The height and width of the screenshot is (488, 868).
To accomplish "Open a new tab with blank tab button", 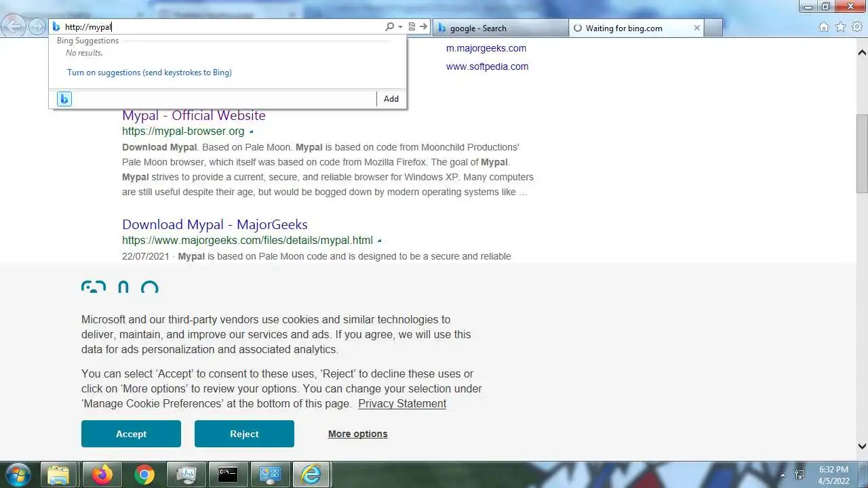I will [713, 28].
